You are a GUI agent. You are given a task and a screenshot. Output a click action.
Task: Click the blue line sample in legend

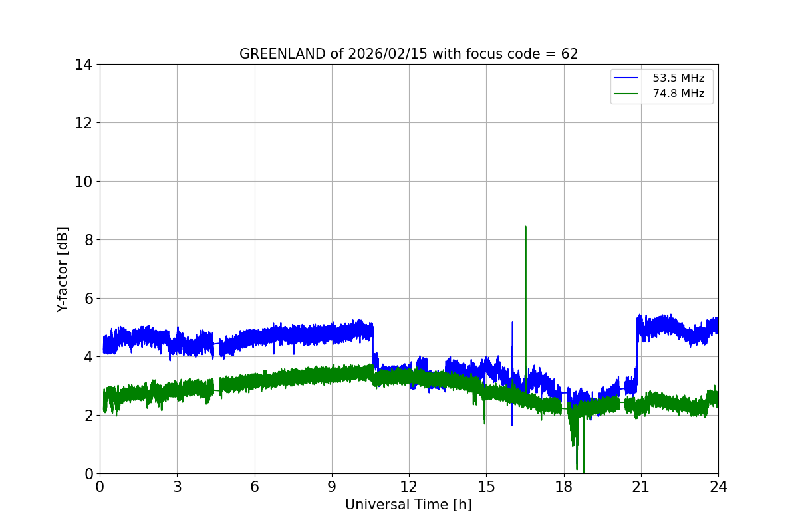627,78
